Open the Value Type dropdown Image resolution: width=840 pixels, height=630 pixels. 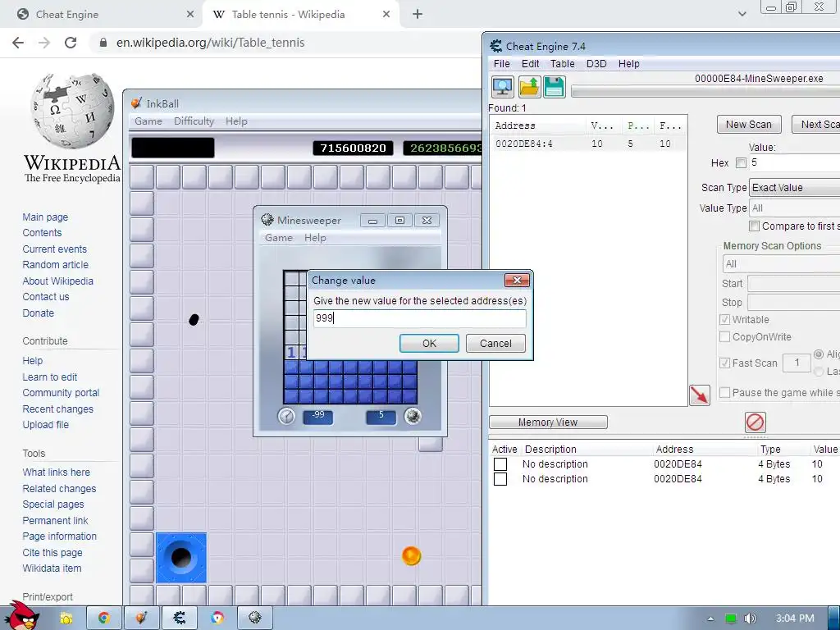pyautogui.click(x=794, y=208)
